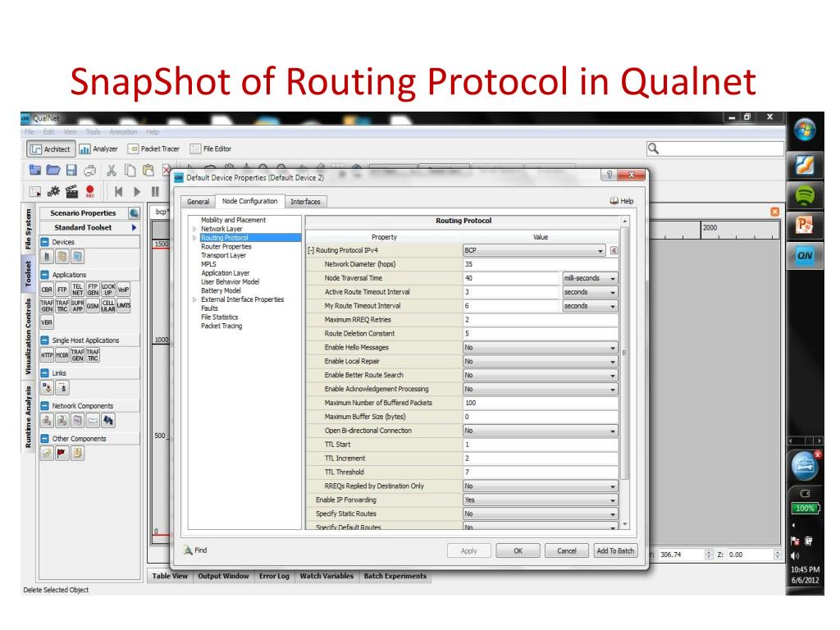This screenshot has width=840, height=630.
Task: Click the Cut scissors icon
Action: point(111,171)
